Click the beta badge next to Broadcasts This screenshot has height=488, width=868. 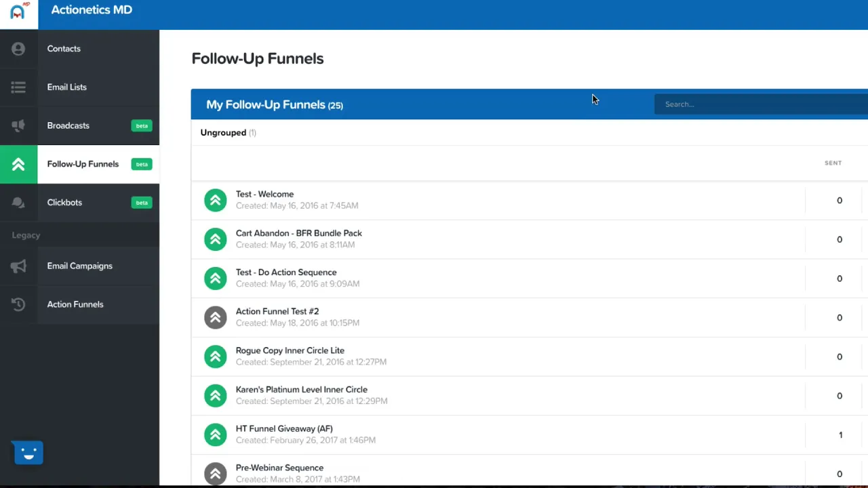pos(142,126)
